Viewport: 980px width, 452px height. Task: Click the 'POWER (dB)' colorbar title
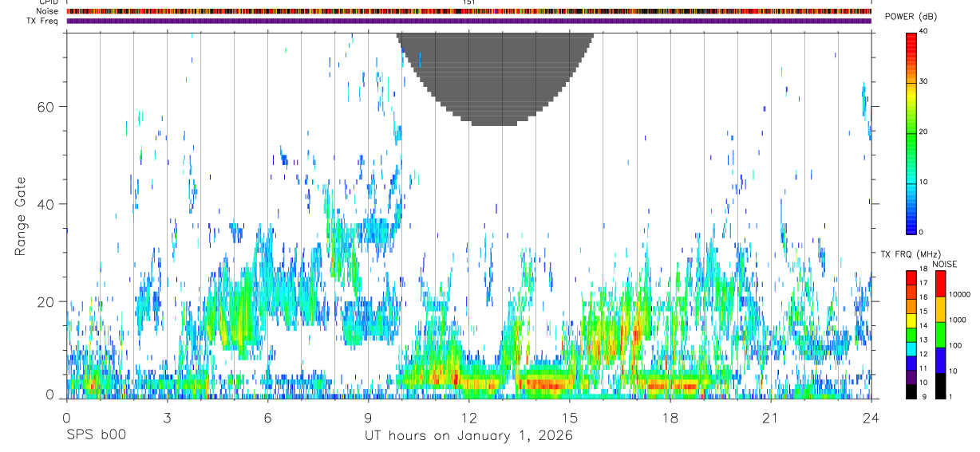[911, 17]
